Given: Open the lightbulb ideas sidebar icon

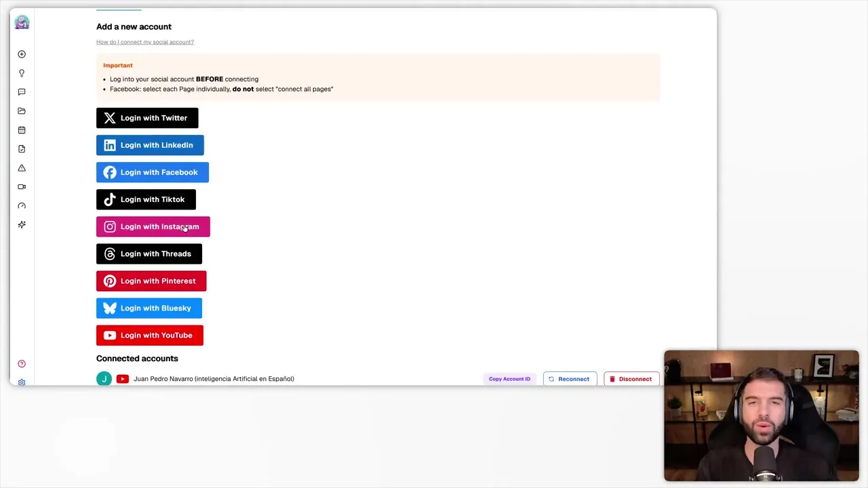Looking at the screenshot, I should [22, 73].
